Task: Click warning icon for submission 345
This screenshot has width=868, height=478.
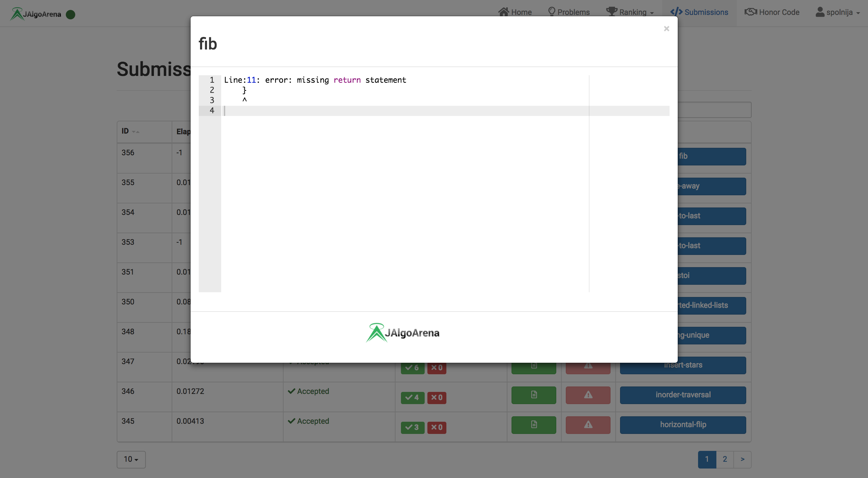Action: (x=588, y=425)
